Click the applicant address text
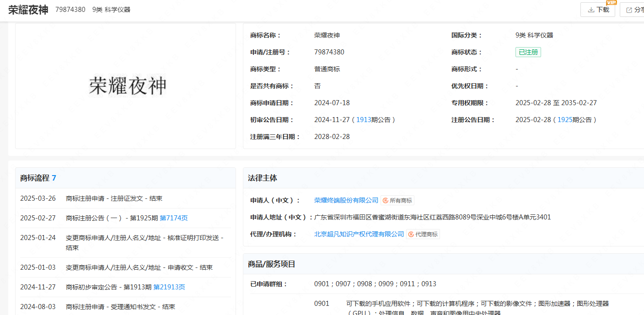 coord(433,217)
